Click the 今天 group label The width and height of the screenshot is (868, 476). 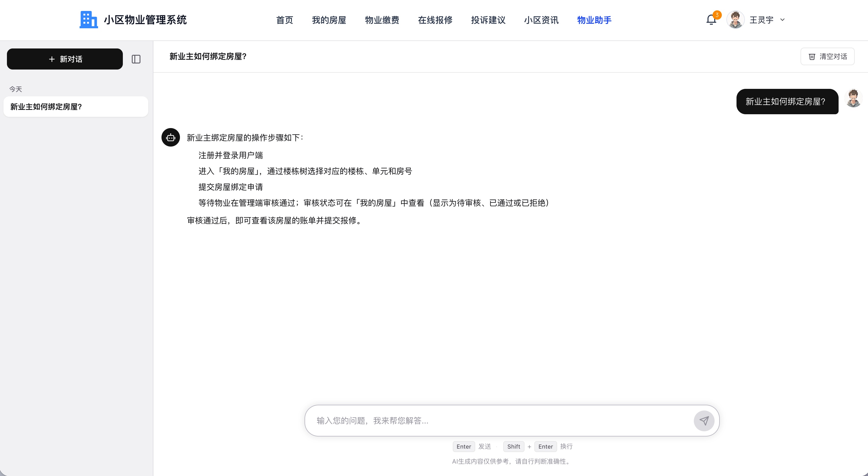[x=16, y=89]
